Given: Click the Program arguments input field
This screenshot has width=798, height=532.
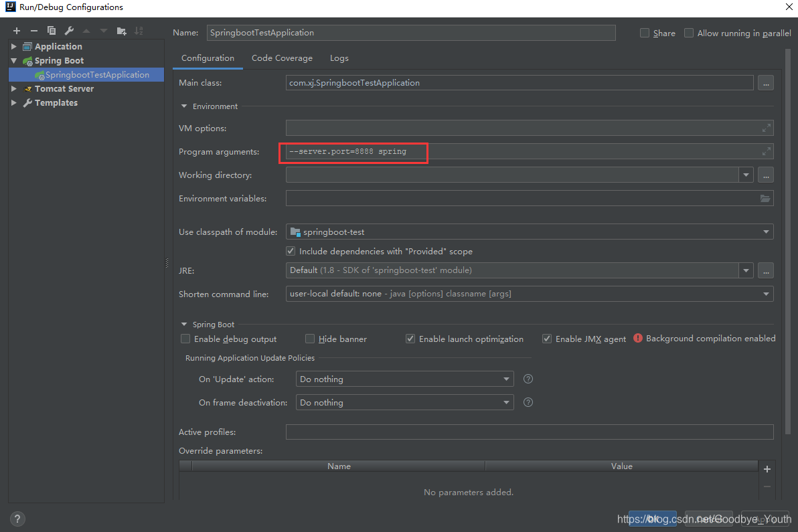Looking at the screenshot, I should tap(530, 151).
